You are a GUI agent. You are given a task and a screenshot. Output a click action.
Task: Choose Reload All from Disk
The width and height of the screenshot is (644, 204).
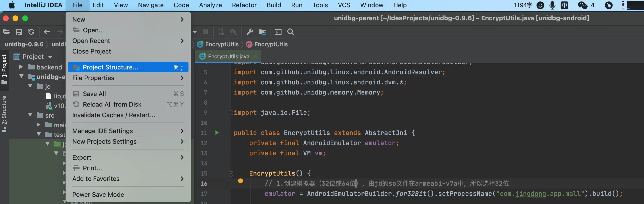click(128, 104)
